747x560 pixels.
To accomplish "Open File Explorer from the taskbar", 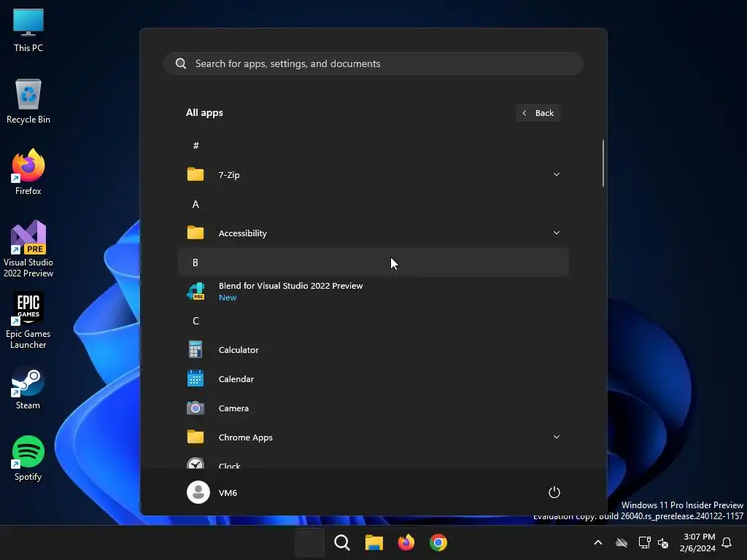I will coord(374,542).
